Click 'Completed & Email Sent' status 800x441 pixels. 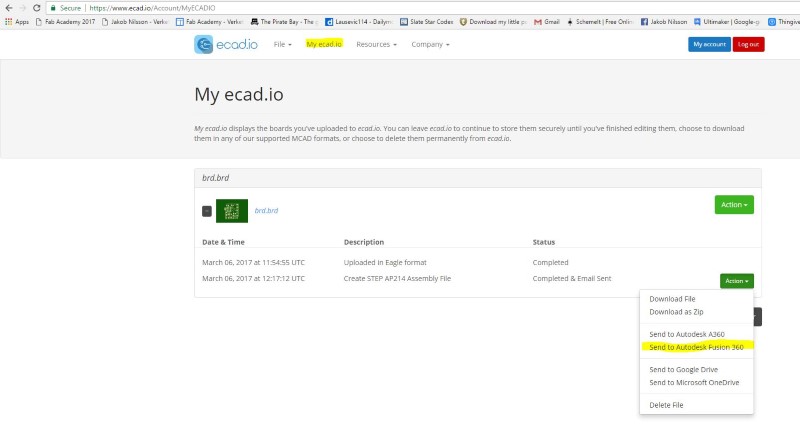pos(571,278)
